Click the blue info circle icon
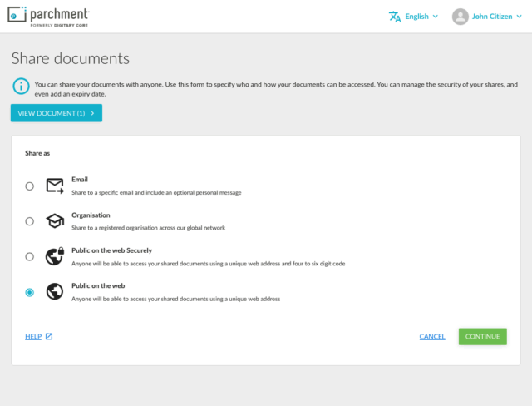The height and width of the screenshot is (406, 532). point(21,85)
